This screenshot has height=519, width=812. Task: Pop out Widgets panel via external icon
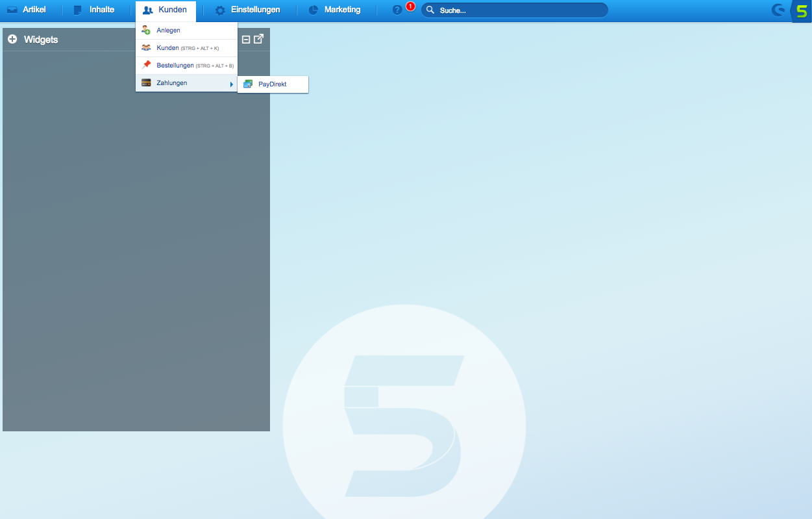pos(258,39)
